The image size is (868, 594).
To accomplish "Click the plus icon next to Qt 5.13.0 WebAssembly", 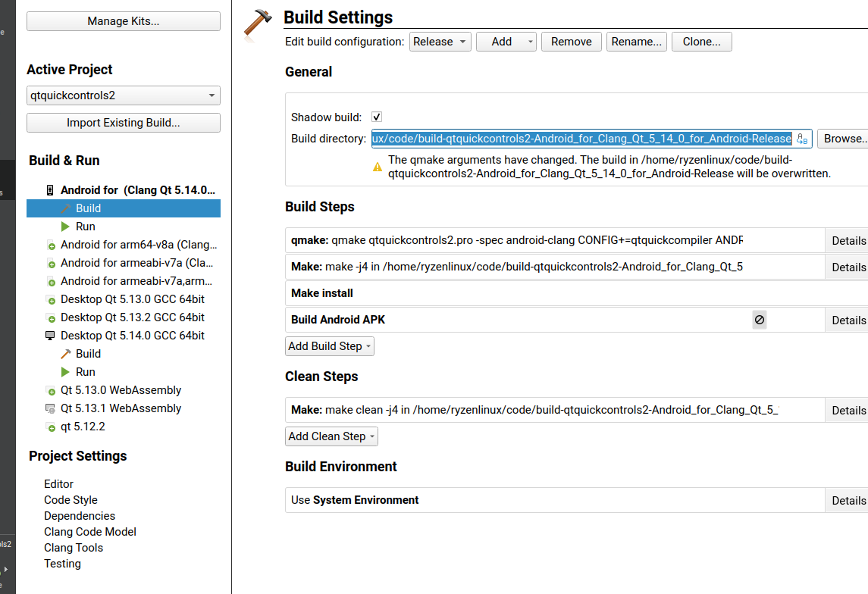I will (x=51, y=391).
